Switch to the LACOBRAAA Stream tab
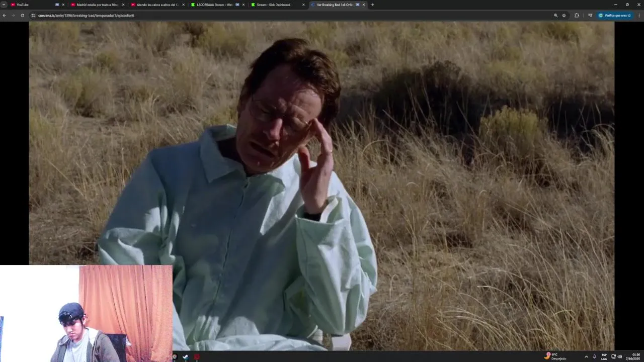The height and width of the screenshot is (362, 644). [217, 5]
